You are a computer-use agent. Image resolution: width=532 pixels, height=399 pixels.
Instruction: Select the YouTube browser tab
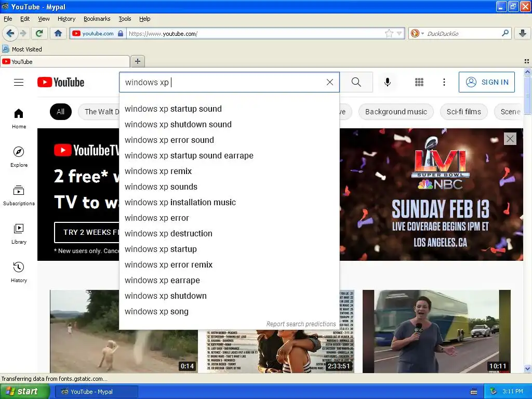point(65,61)
